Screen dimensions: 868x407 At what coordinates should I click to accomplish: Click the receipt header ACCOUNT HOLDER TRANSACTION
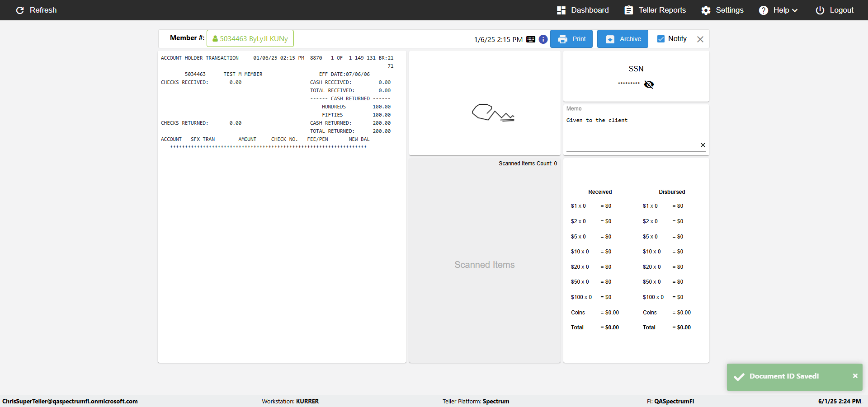click(x=199, y=58)
